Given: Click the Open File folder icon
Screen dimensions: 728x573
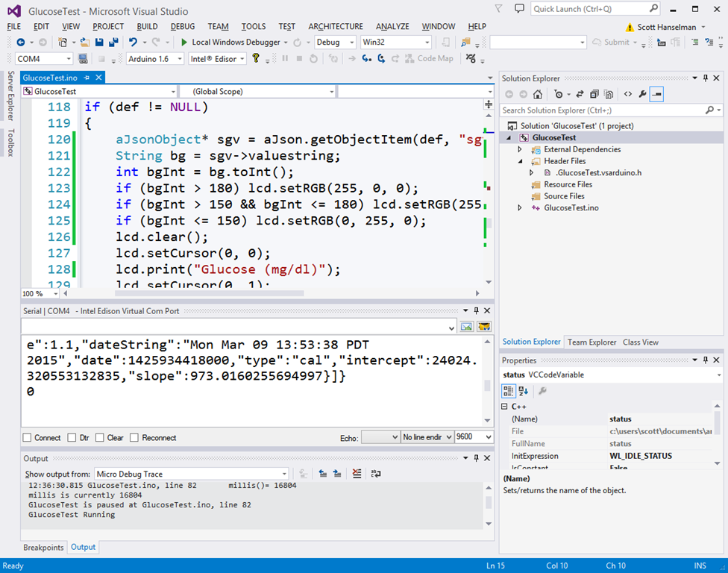Looking at the screenshot, I should point(84,43).
